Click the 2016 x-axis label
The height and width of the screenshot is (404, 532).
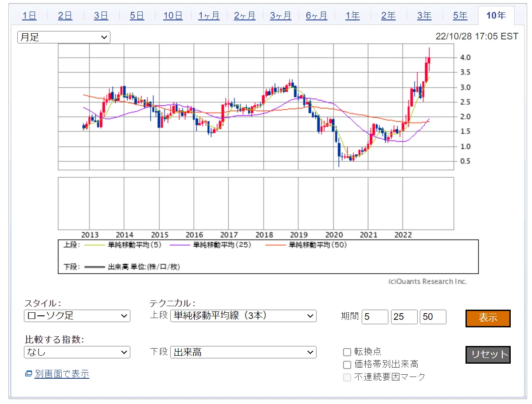194,235
